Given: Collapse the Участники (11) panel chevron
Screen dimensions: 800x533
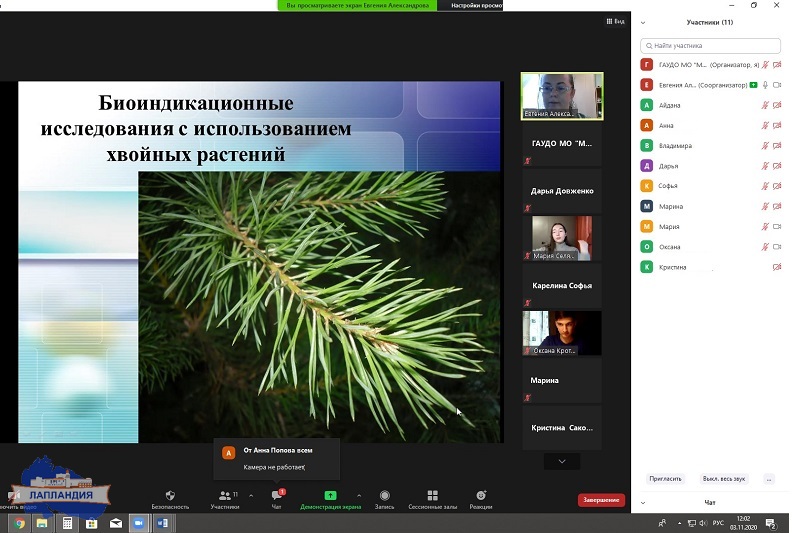Looking at the screenshot, I should [x=643, y=22].
